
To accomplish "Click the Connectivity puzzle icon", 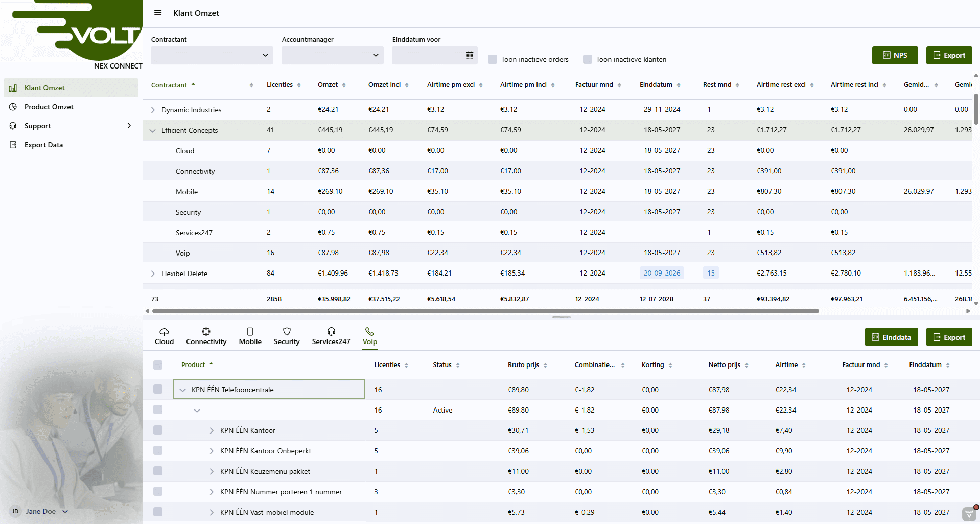I will click(x=206, y=332).
